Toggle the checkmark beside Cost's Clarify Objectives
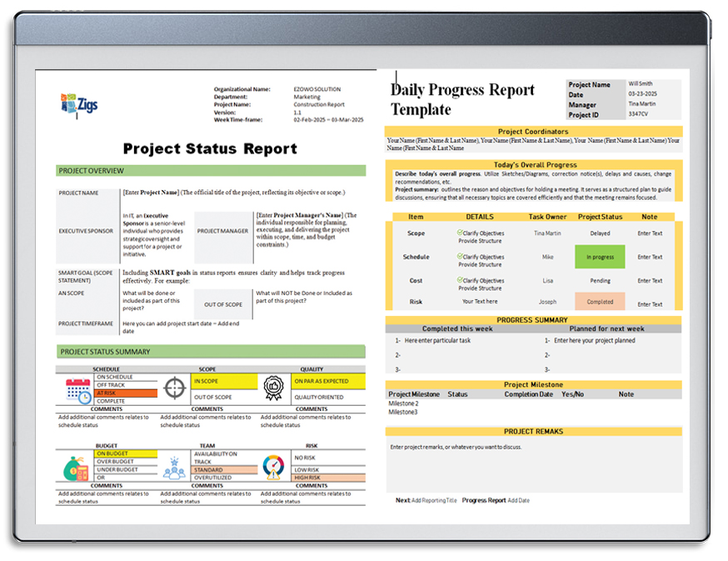Image resolution: width=728 pixels, height=561 pixels. [x=460, y=278]
